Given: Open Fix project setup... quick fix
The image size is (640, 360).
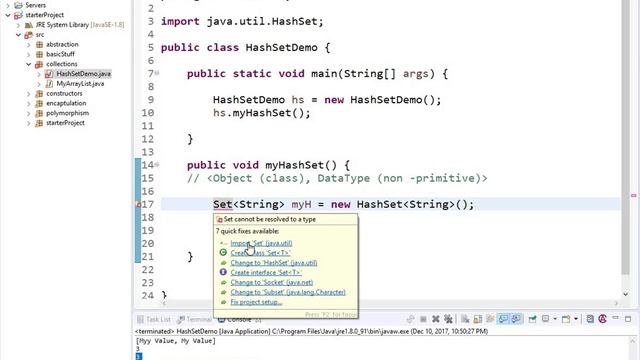Looking at the screenshot, I should coord(256,302).
